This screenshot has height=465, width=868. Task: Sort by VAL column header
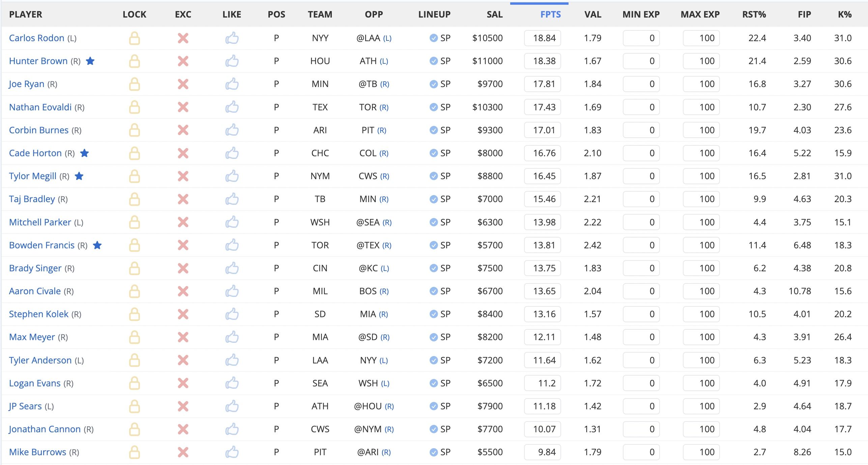593,15
